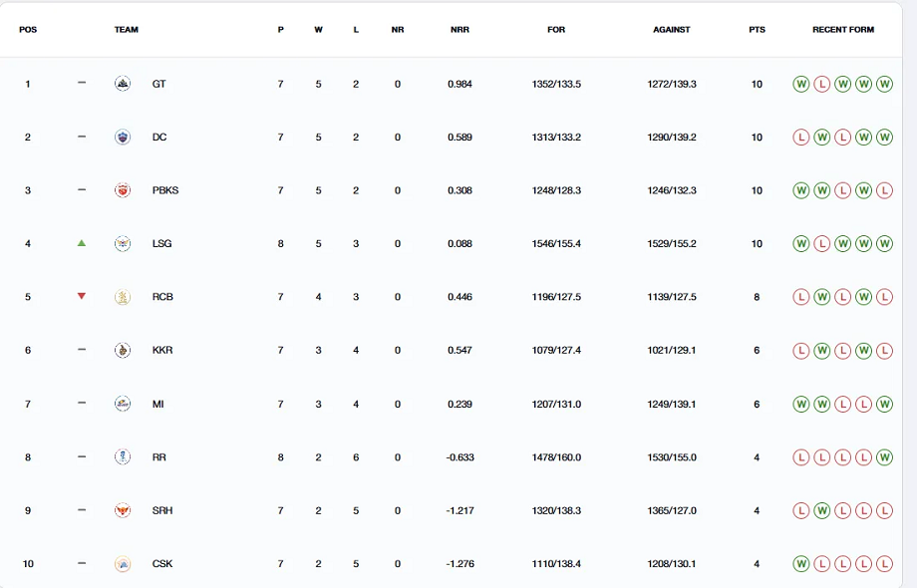Click red down arrow beside RCB

pyautogui.click(x=82, y=297)
